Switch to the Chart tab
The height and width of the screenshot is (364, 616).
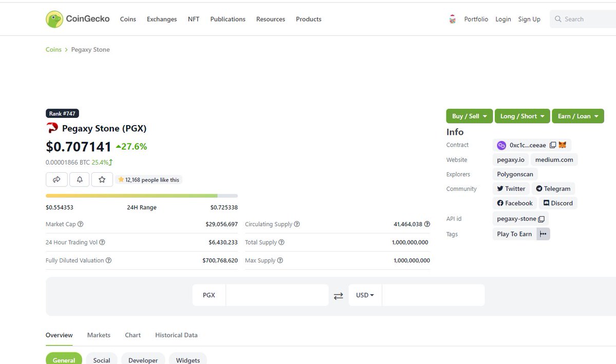(x=132, y=335)
